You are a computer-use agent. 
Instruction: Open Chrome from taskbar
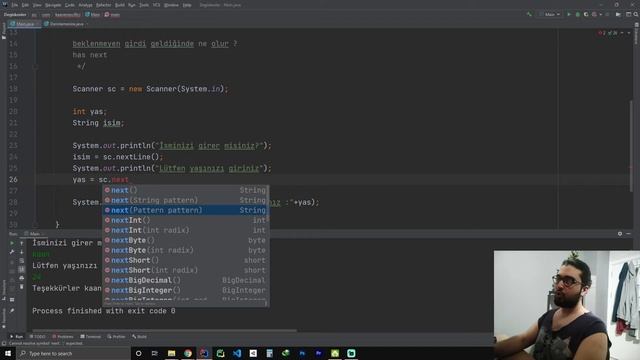(x=188, y=353)
